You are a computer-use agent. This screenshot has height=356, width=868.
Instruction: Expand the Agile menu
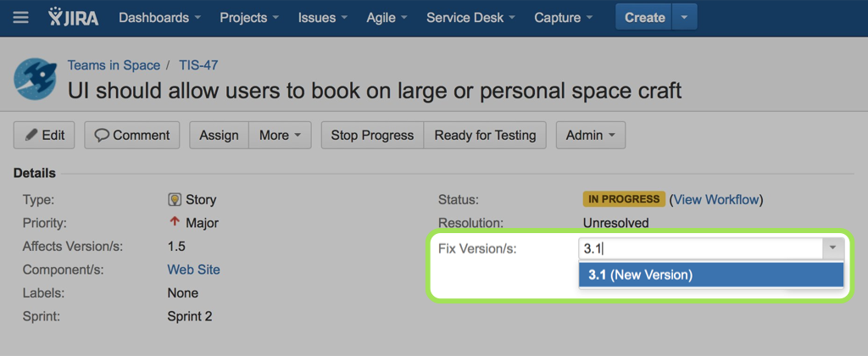click(387, 18)
